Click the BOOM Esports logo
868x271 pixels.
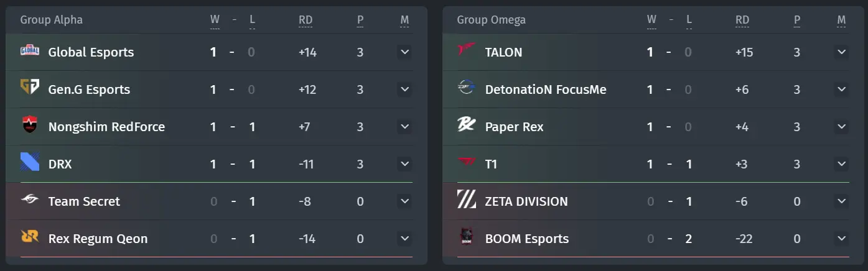(467, 239)
